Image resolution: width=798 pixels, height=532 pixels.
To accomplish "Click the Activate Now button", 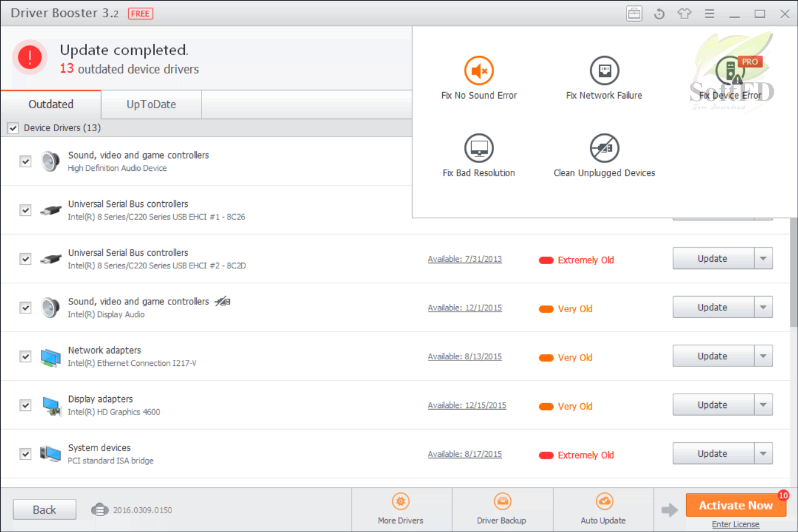I will 736,505.
